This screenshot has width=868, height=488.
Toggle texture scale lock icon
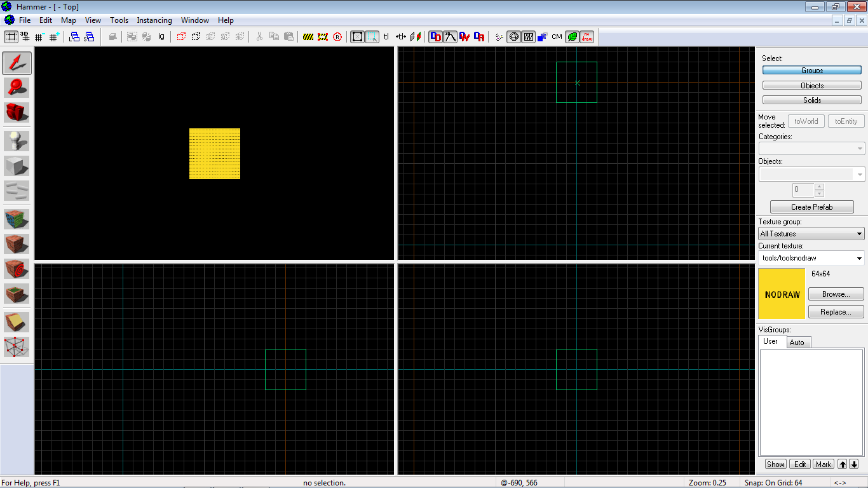(401, 37)
